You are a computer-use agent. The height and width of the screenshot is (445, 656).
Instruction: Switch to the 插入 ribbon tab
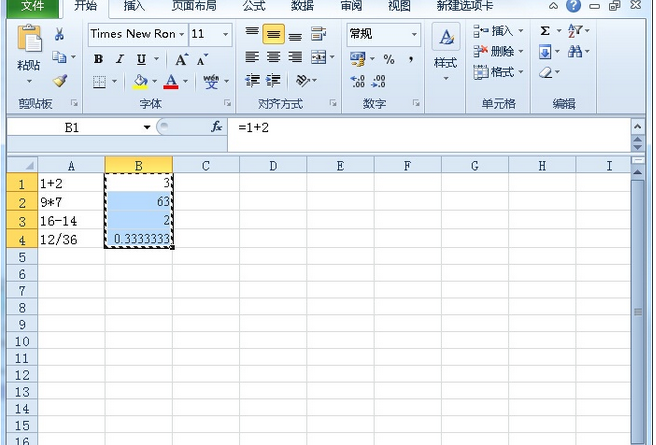click(133, 6)
